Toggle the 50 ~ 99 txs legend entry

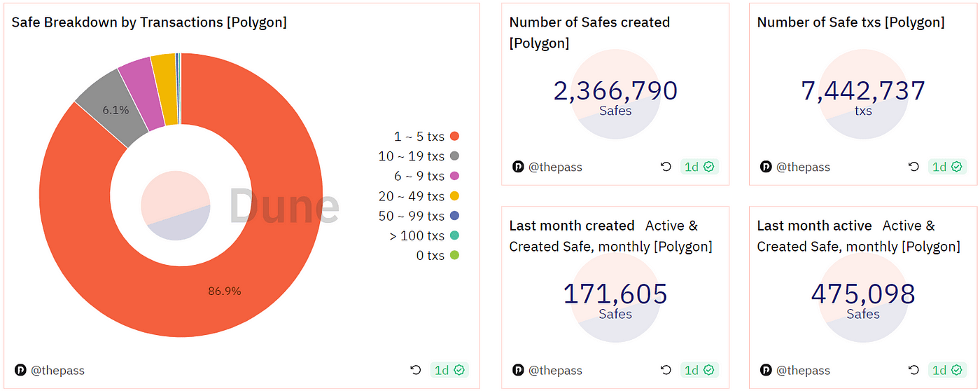click(419, 216)
